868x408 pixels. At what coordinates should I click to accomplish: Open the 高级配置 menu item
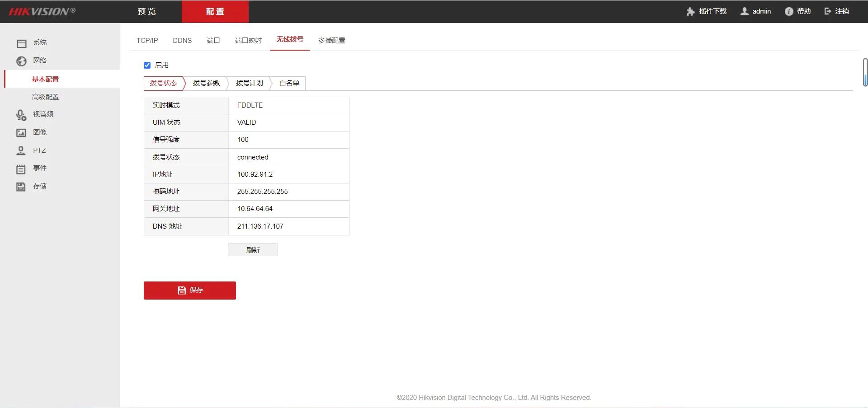[45, 96]
